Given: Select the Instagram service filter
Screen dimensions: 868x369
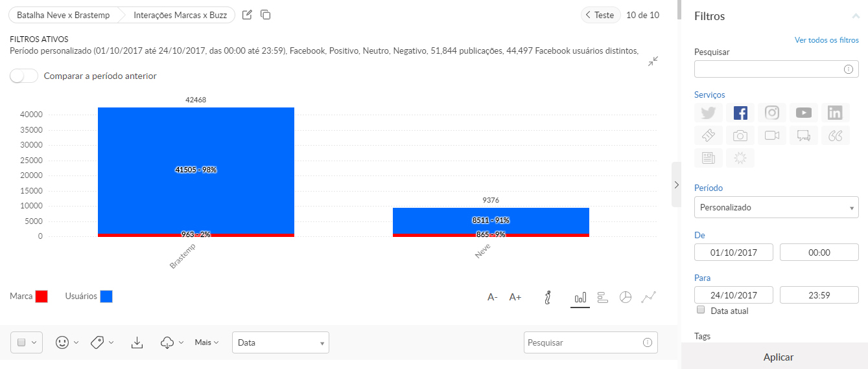Looking at the screenshot, I should click(771, 113).
